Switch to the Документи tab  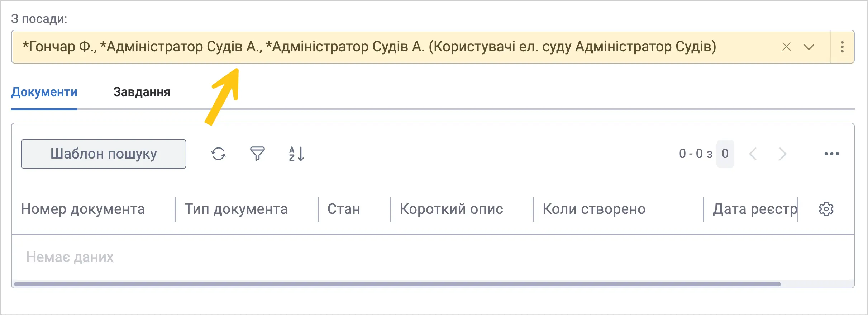click(44, 92)
